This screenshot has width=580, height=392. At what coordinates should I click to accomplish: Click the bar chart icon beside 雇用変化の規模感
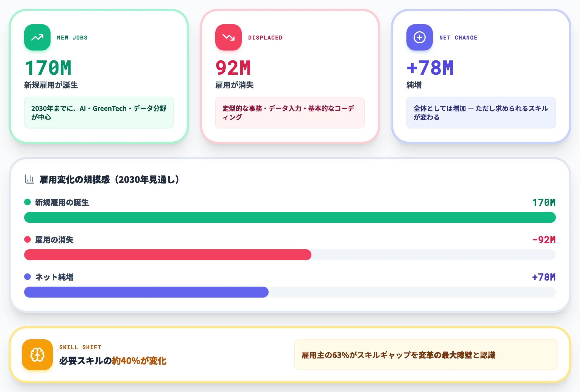[x=29, y=179]
